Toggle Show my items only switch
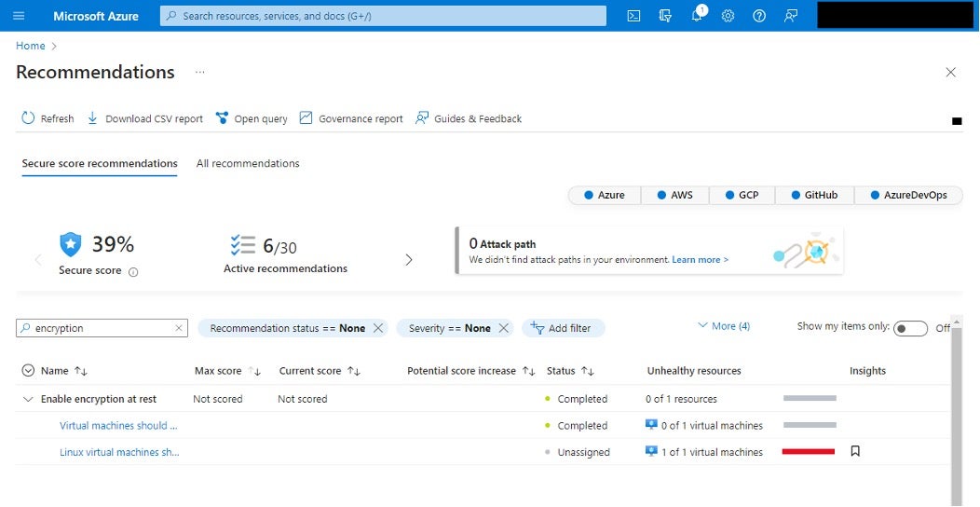Screen dimensions: 980x507 click(x=910, y=328)
